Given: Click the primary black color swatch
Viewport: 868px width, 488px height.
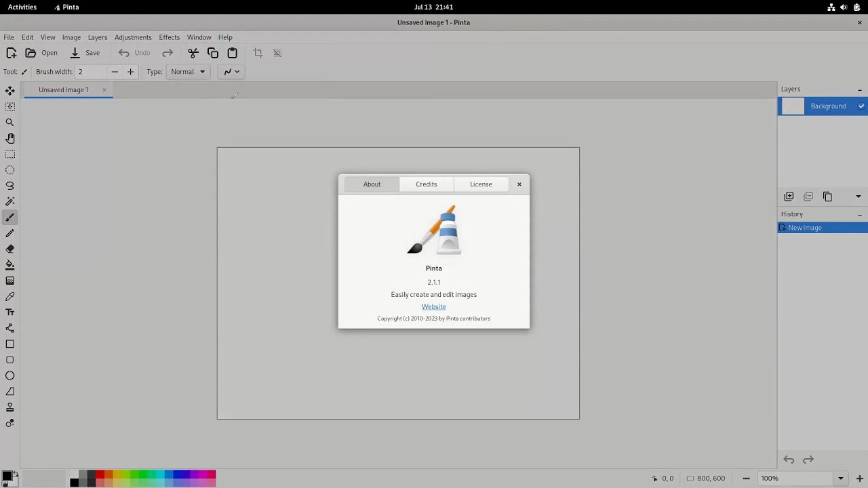Looking at the screenshot, I should [7, 475].
